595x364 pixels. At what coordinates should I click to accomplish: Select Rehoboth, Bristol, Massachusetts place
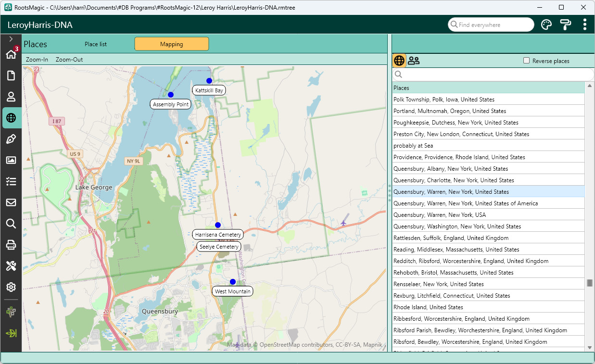[488, 273]
